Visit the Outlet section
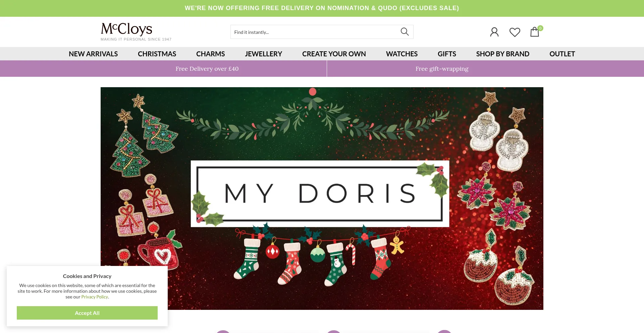 [562, 54]
